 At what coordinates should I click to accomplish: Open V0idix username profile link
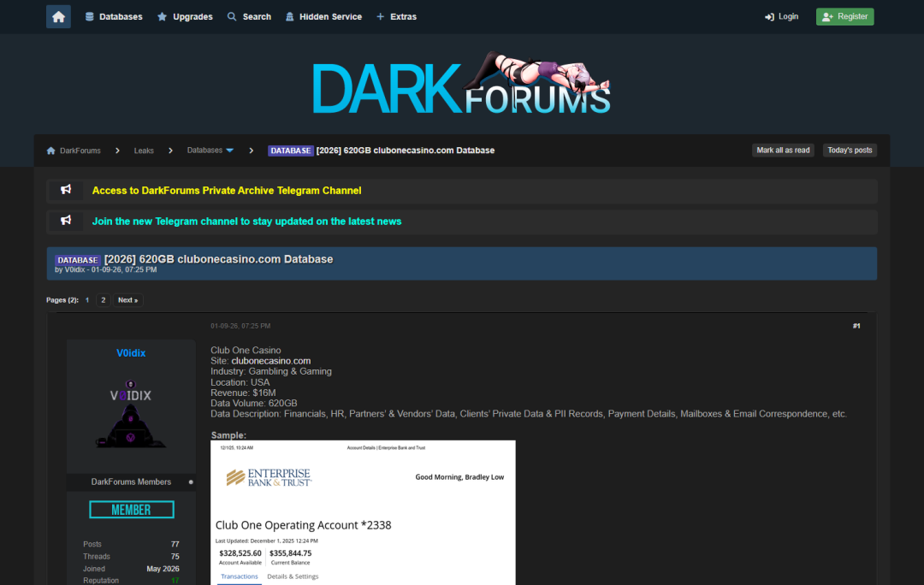(131, 353)
